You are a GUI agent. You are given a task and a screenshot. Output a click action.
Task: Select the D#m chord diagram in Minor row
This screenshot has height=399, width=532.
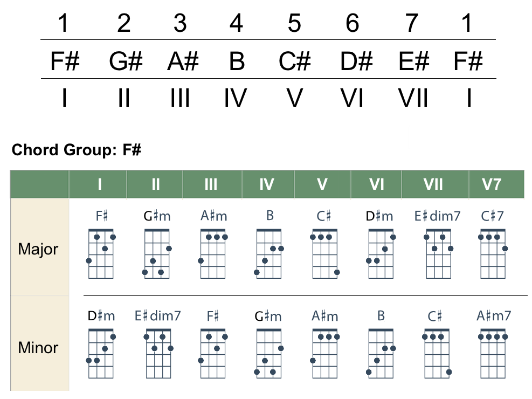(x=101, y=353)
